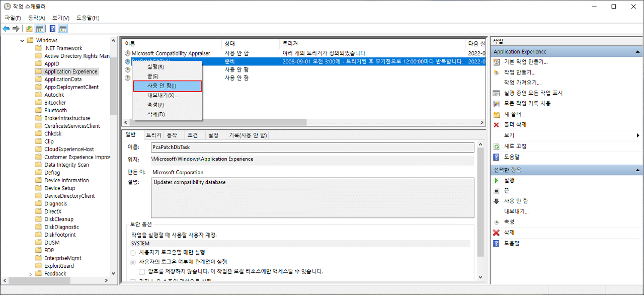644x295 pixels.
Task: Choose 삭제(D) in context menu
Action: [167, 114]
